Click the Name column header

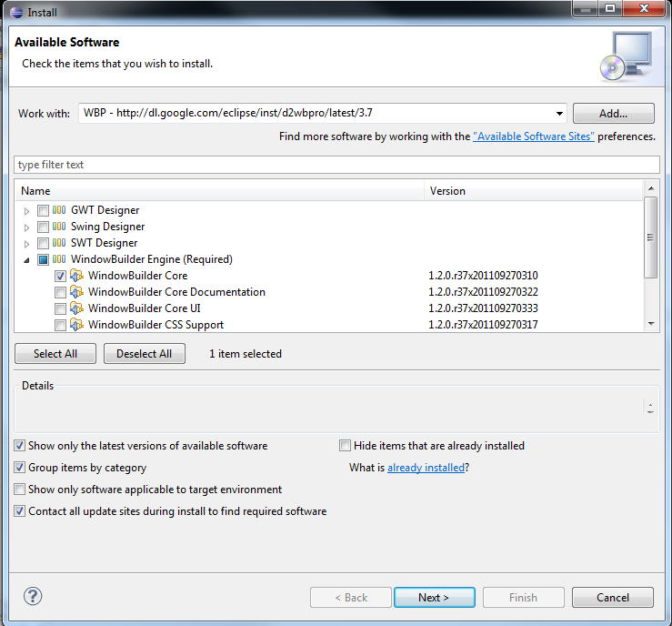(x=220, y=191)
